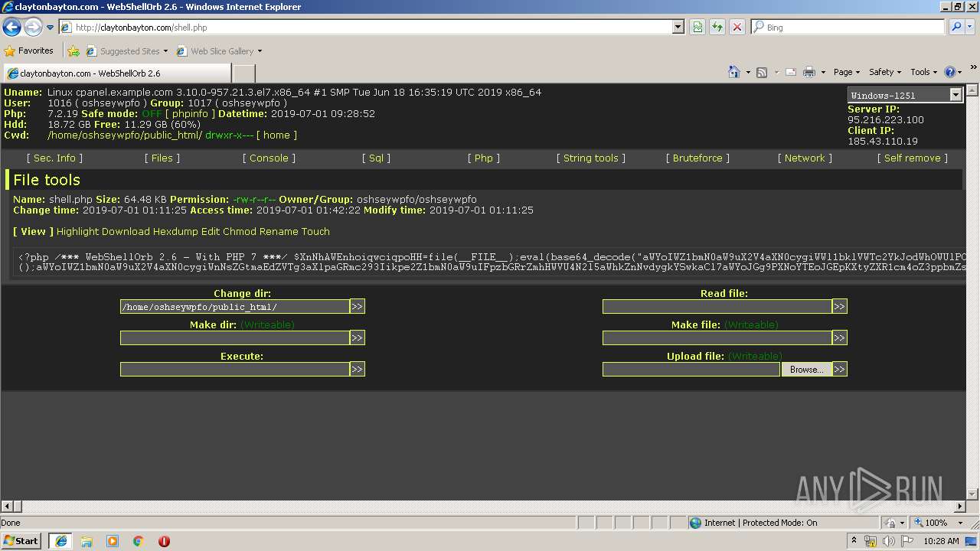Submit the Change dir >> button
The image size is (980, 551).
click(357, 306)
